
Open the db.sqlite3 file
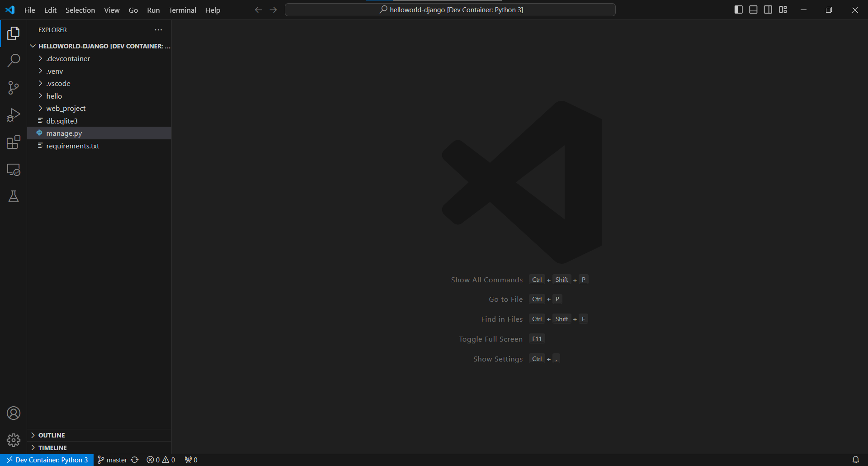[99, 121]
